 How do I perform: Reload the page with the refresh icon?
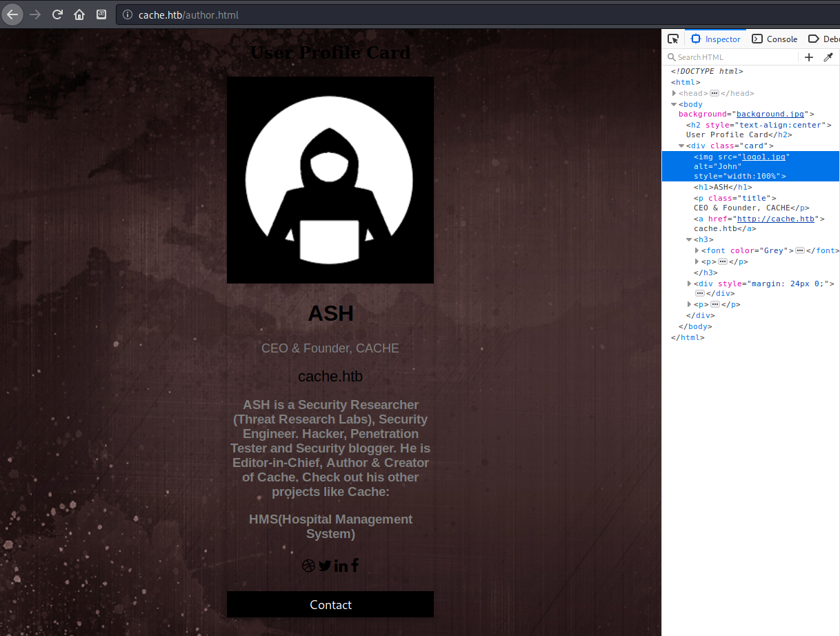[58, 14]
